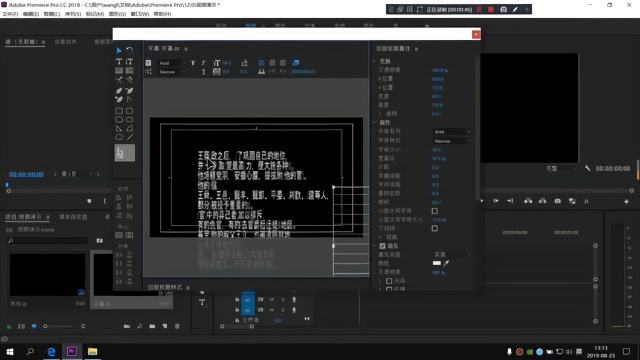640x360 pixels.
Task: Open File Explorer from taskbar
Action: pyautogui.click(x=92, y=351)
